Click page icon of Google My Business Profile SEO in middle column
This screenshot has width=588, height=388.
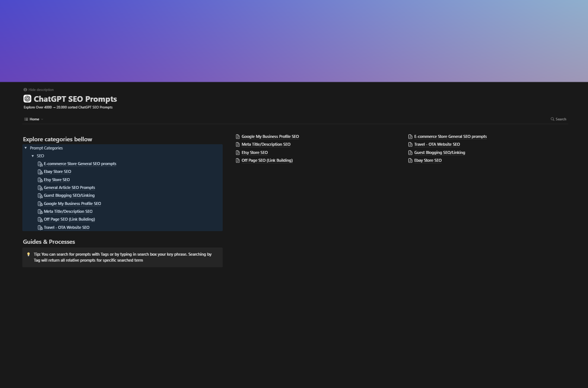click(x=238, y=137)
